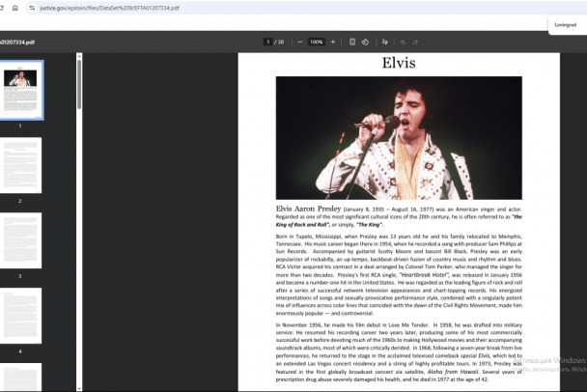Click the Elvis document title heading
The image size is (587, 392).
point(398,64)
